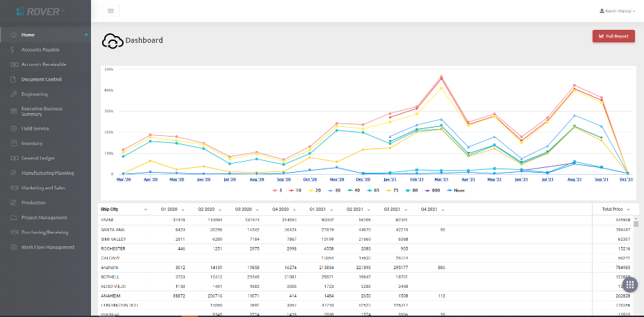Select the ROCHESTER city cell
The height and width of the screenshot is (317, 644).
[124, 248]
